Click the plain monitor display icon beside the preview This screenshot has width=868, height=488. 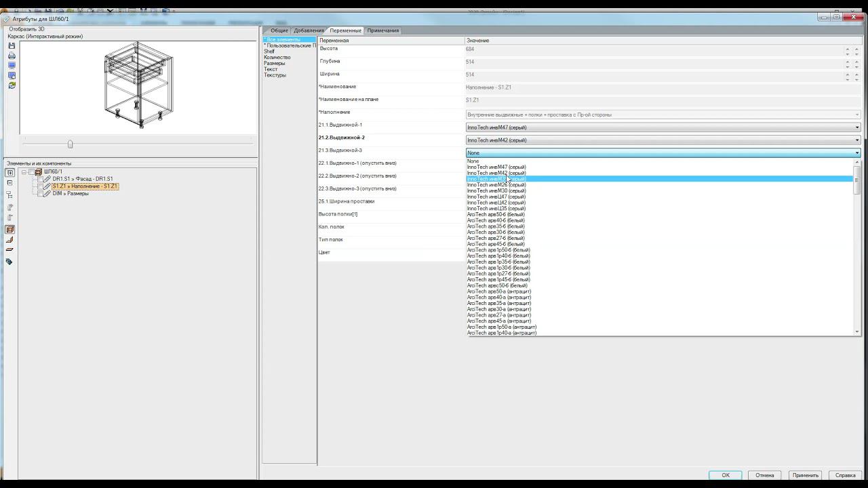click(x=12, y=66)
